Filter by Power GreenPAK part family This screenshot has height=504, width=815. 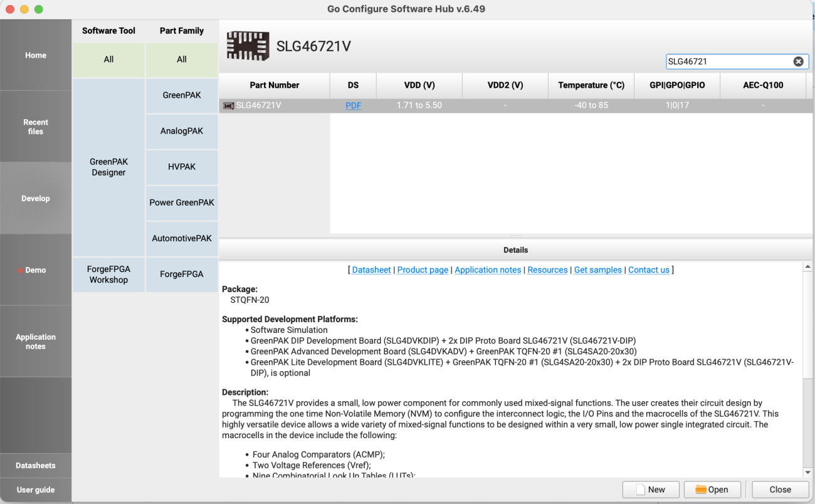coord(182,202)
